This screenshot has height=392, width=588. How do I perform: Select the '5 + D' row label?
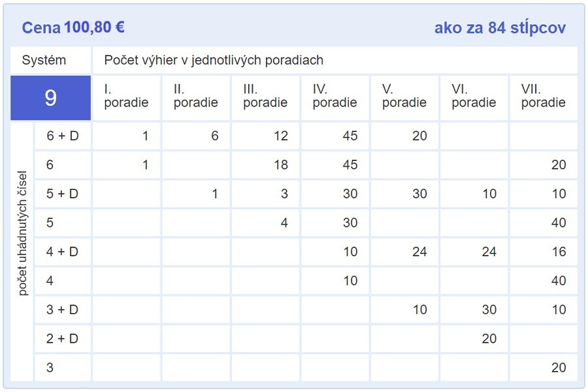62,194
